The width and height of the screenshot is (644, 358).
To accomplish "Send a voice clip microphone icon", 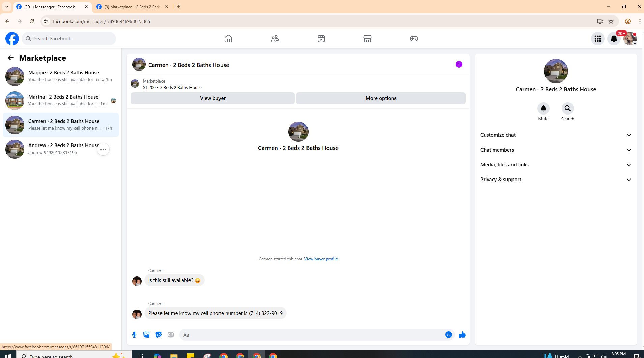I will [x=134, y=335].
